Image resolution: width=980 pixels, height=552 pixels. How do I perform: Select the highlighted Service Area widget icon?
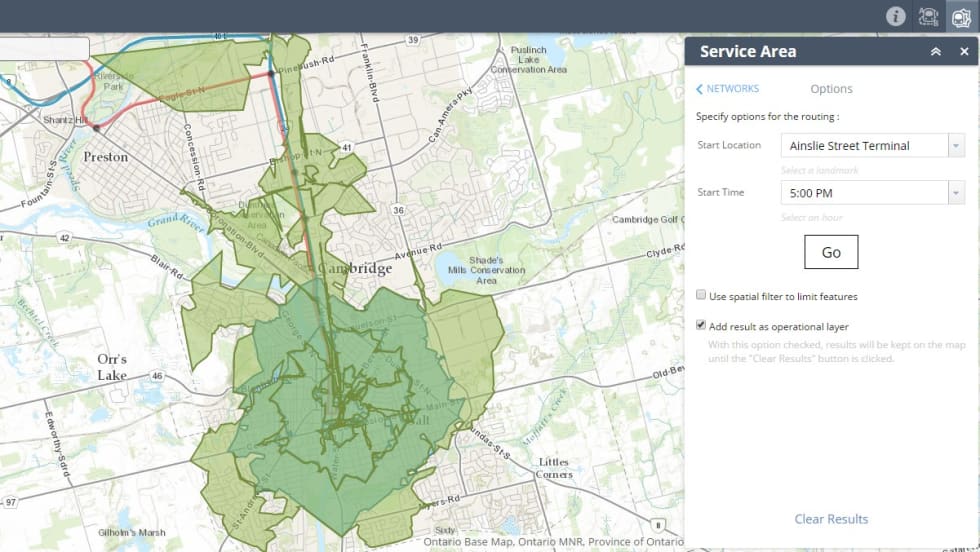click(960, 16)
